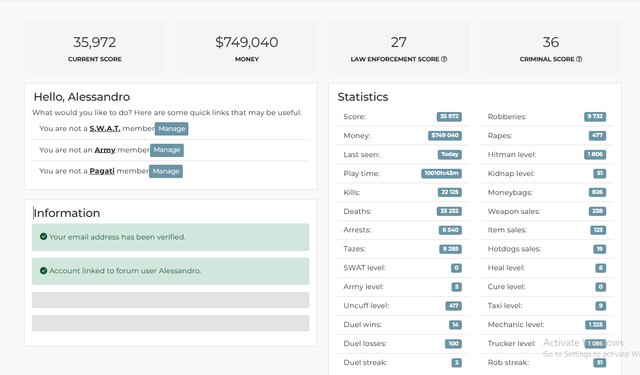Click the Duel streak value badge
This screenshot has width=640, height=375.
pyautogui.click(x=457, y=362)
